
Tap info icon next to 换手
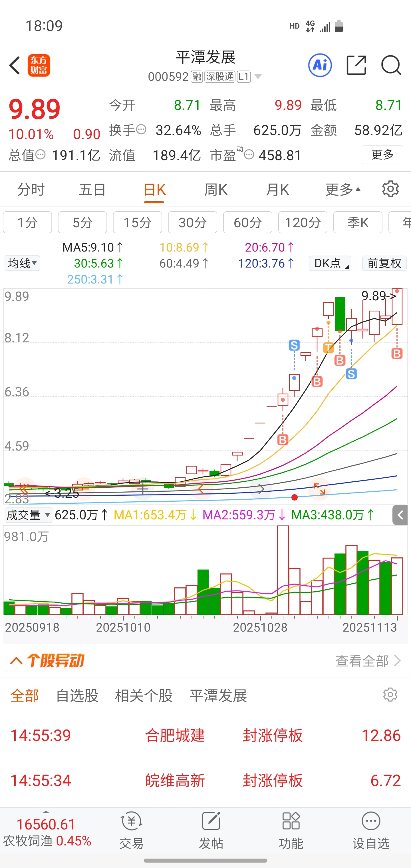coord(141,129)
